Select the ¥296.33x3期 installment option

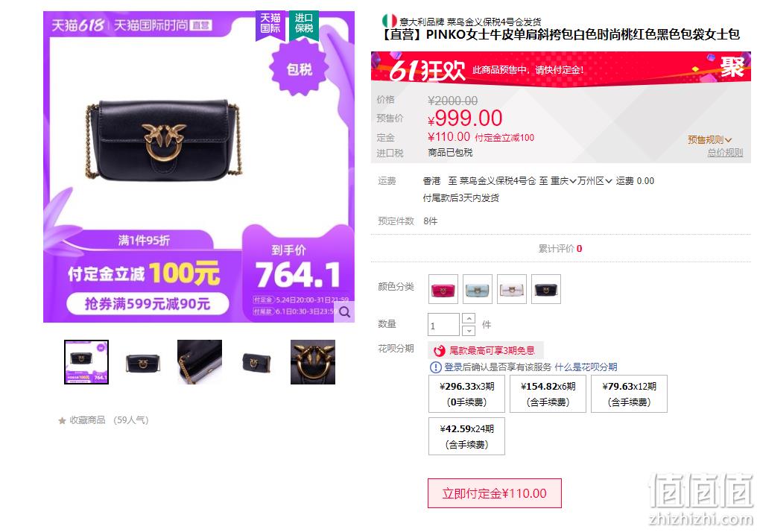pyautogui.click(x=466, y=394)
